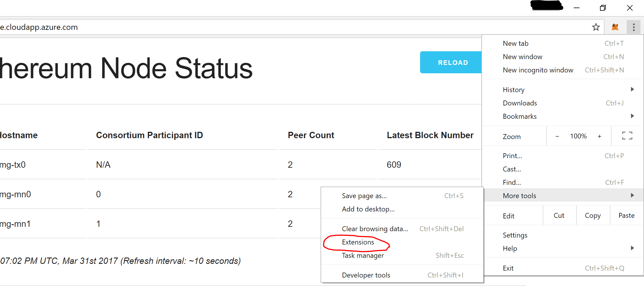
Task: Click the 100% zoom level indicator
Action: pyautogui.click(x=578, y=136)
